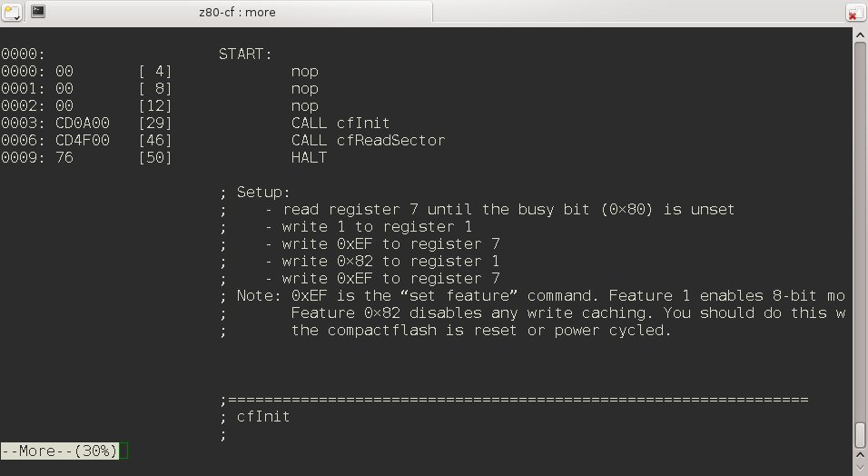The image size is (868, 476).
Task: Click the HALT instruction
Action: [309, 157]
